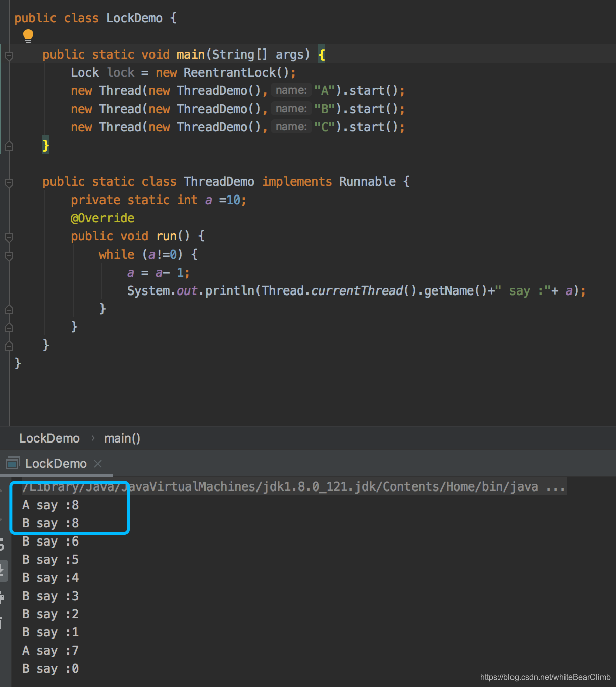Click the italic 'out' field reference
Screen dimensions: 616x687
tap(187, 291)
